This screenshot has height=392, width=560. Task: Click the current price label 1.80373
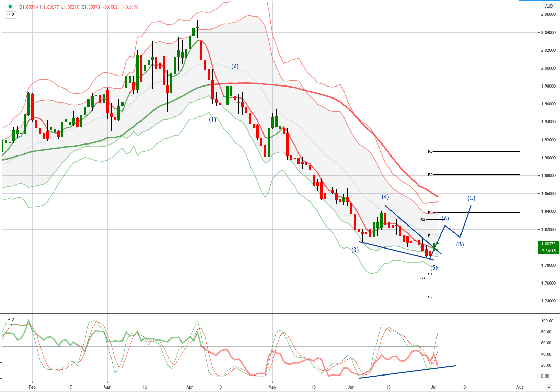[x=548, y=244]
